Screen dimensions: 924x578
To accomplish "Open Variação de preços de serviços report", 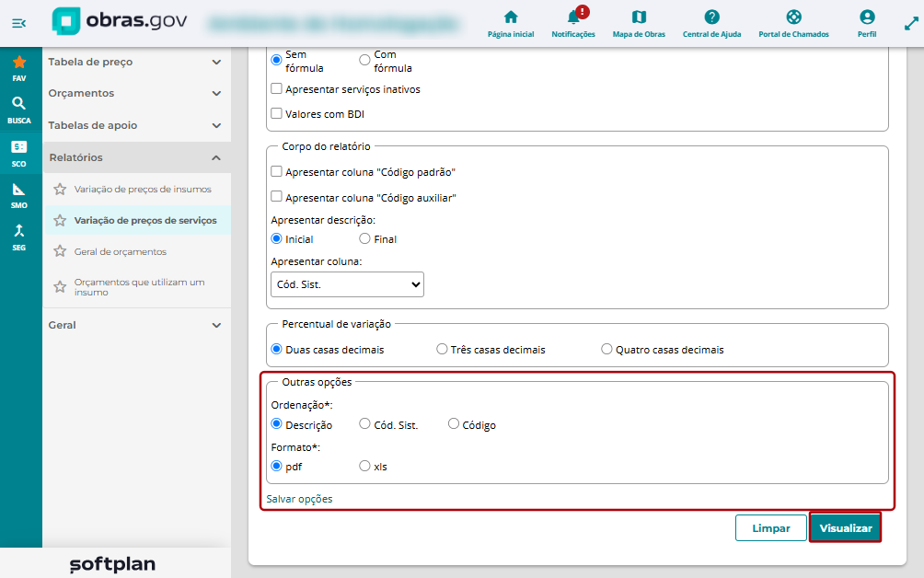I will (x=145, y=220).
